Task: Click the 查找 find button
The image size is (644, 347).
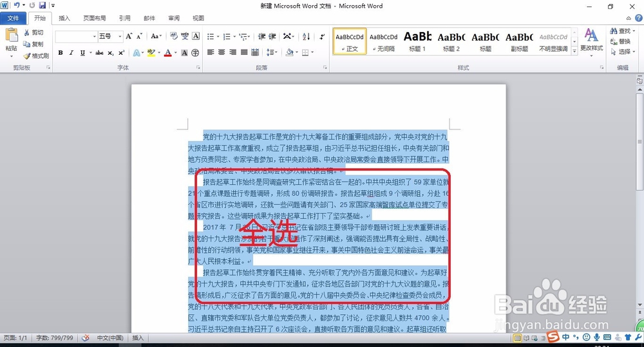Action: (x=622, y=31)
